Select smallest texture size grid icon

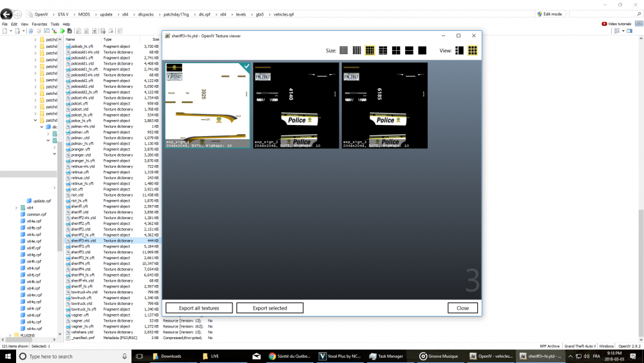tap(343, 50)
